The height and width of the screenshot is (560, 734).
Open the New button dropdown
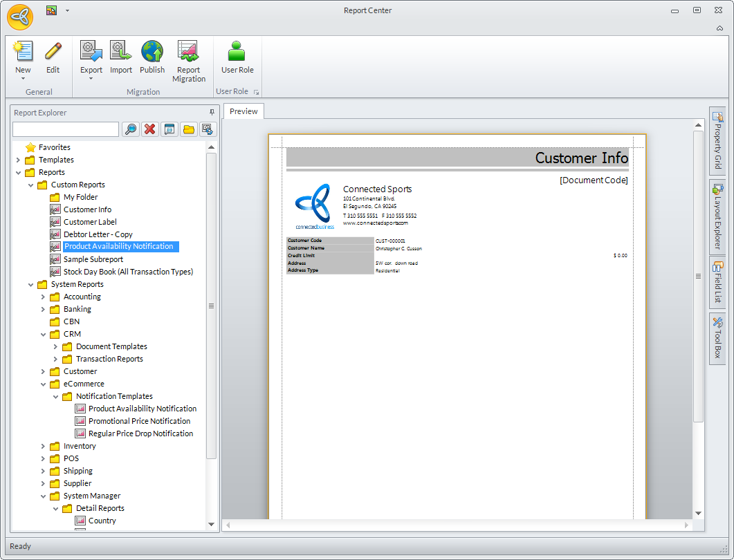coord(23,78)
